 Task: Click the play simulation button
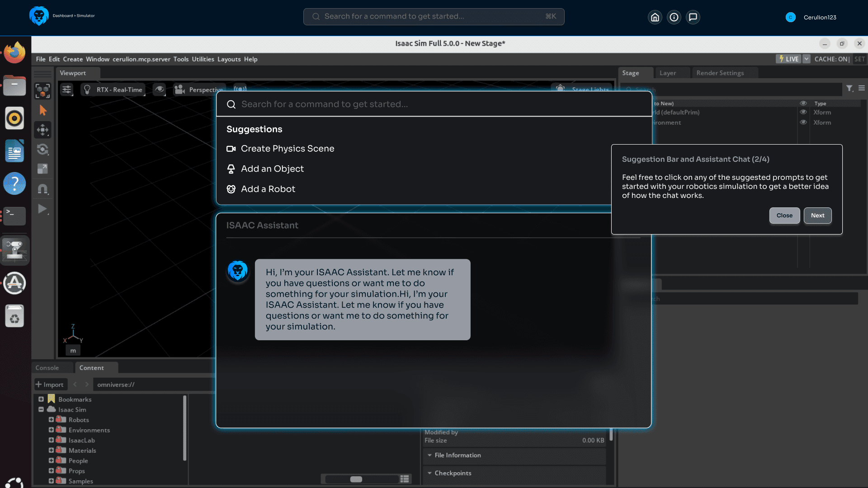(42, 209)
